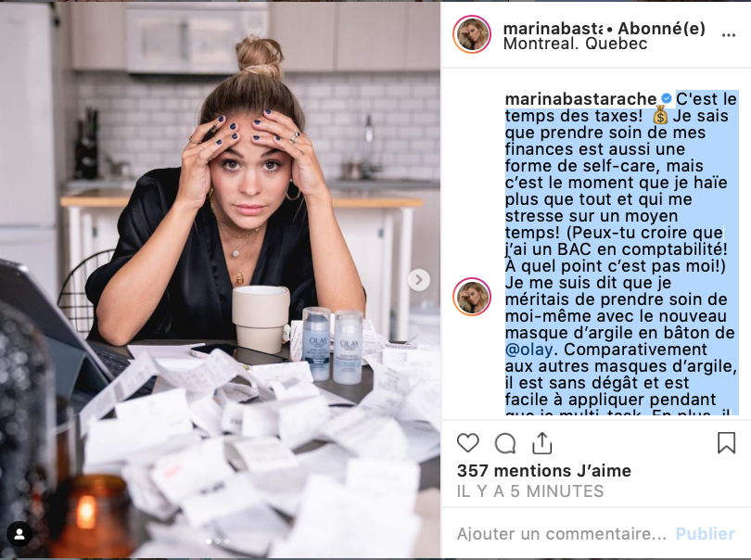
Task: Save the post with the bookmark icon
Action: coord(726,442)
